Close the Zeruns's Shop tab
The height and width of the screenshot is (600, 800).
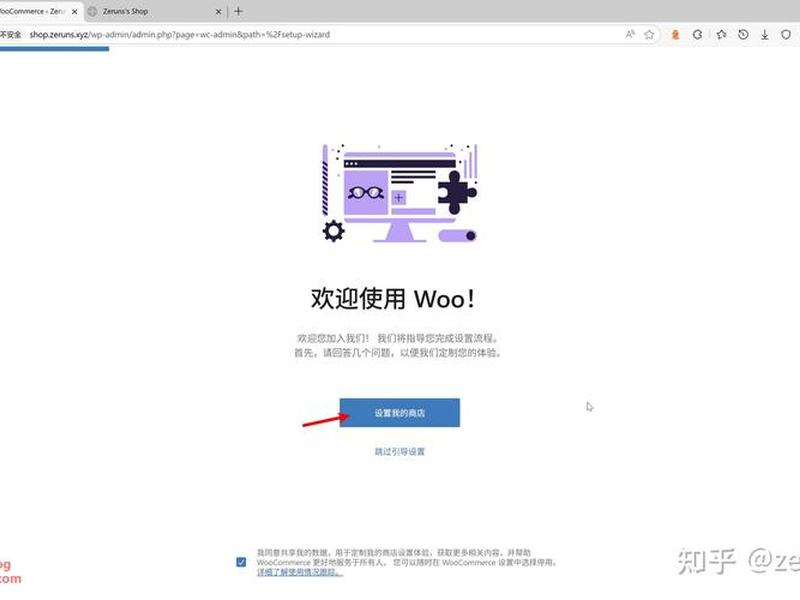(x=218, y=11)
